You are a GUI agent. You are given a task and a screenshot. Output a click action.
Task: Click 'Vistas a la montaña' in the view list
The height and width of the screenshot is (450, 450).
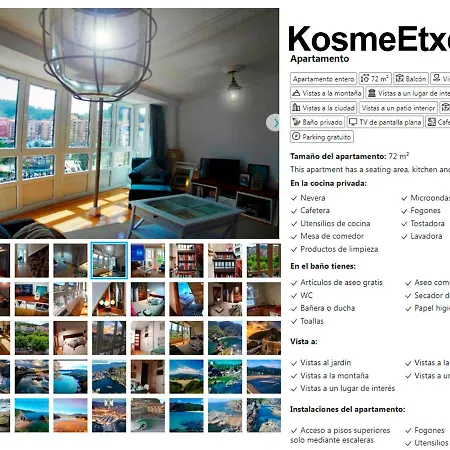click(334, 376)
